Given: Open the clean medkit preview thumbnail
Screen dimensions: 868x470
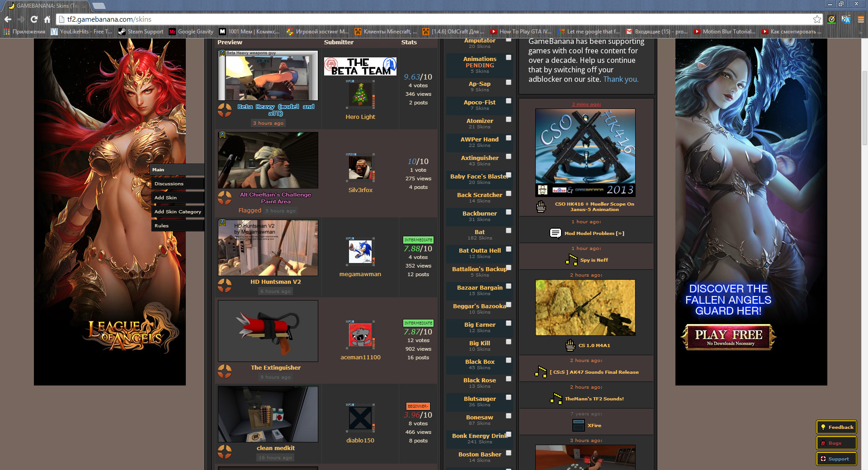Looking at the screenshot, I should [x=268, y=414].
